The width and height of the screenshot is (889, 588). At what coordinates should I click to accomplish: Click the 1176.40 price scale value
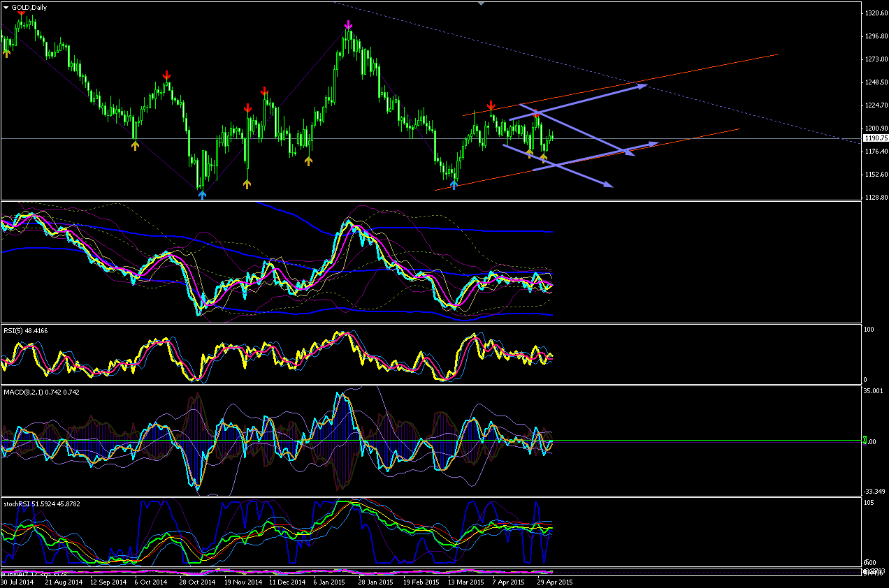coord(876,152)
